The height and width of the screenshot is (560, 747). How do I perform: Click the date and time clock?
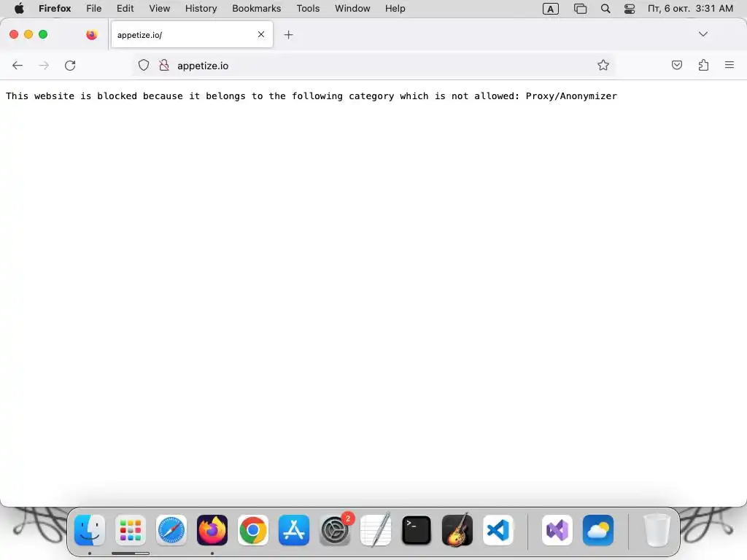pyautogui.click(x=690, y=9)
